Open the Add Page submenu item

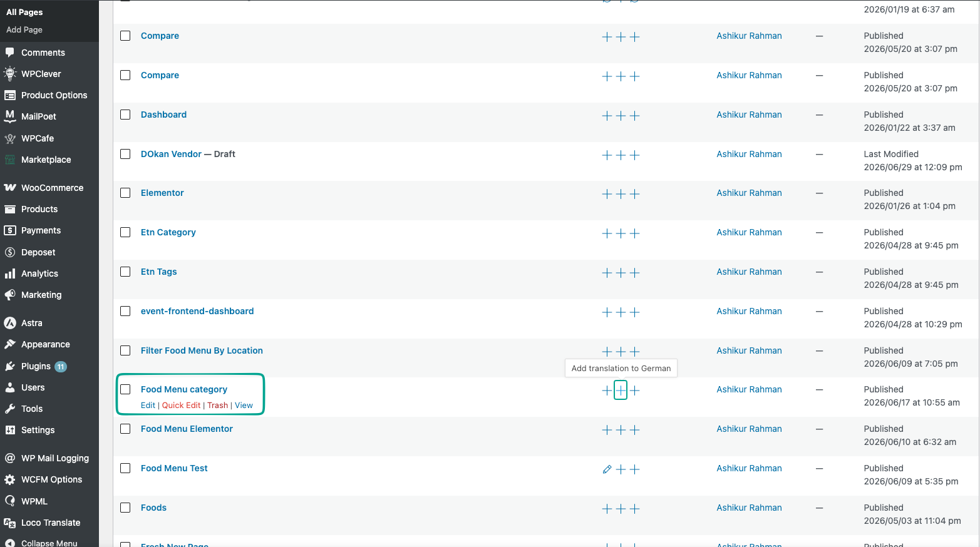(x=24, y=29)
